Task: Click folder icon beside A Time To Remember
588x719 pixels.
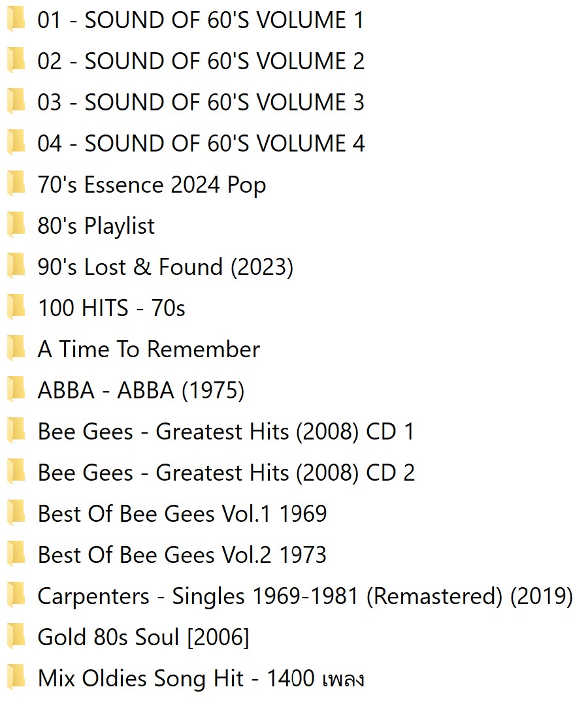Action: click(16, 349)
